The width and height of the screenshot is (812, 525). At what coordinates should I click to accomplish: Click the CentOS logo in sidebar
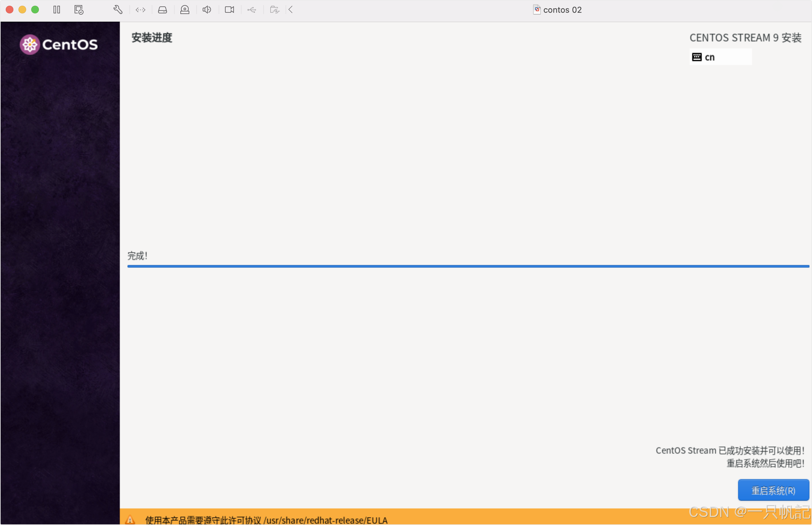pyautogui.click(x=59, y=45)
